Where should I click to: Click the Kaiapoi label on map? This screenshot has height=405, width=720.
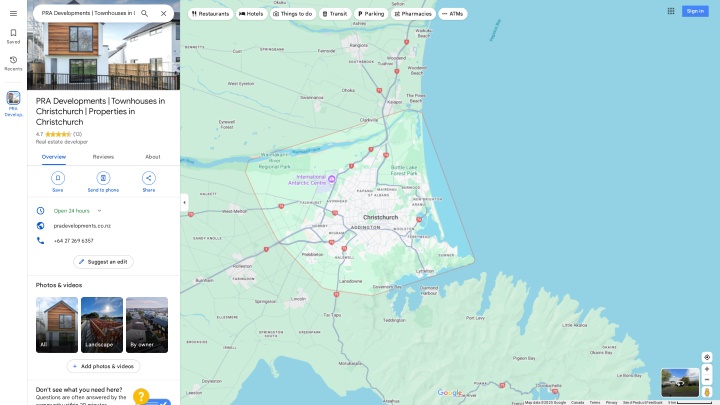point(394,102)
